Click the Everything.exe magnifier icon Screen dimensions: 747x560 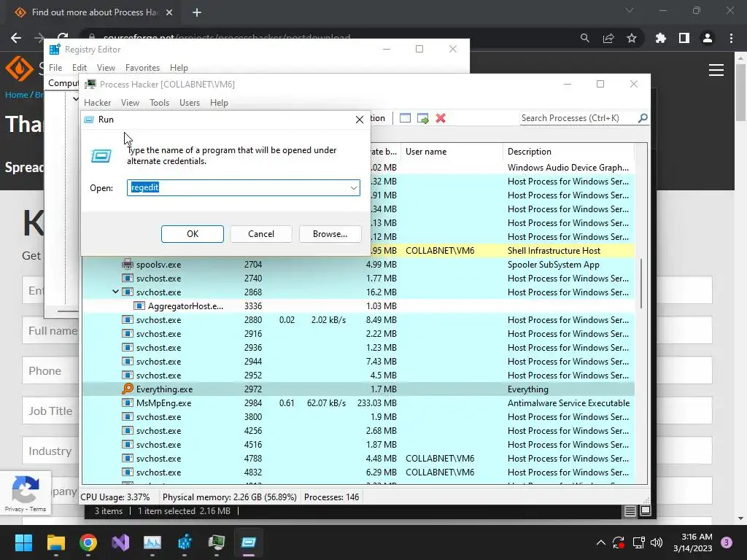coord(127,389)
